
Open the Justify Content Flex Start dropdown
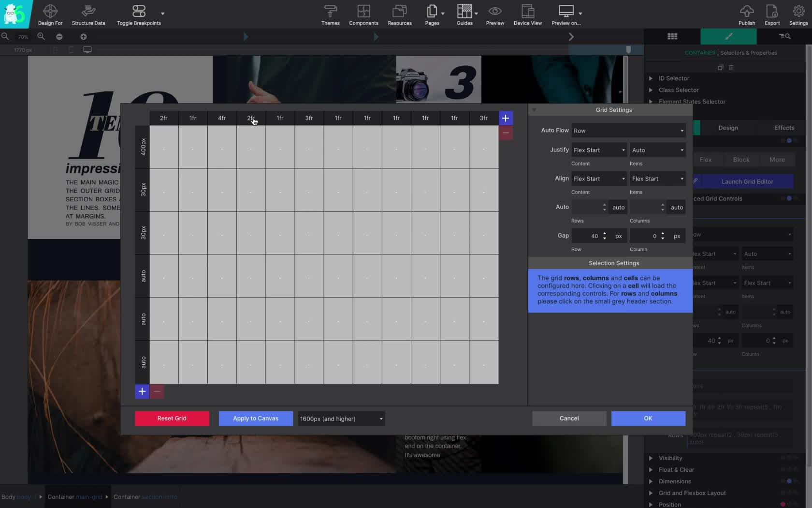pyautogui.click(x=599, y=150)
